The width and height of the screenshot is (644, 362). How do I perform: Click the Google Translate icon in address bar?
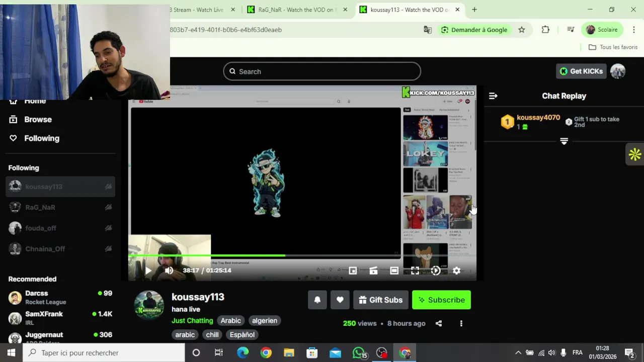pos(428,30)
